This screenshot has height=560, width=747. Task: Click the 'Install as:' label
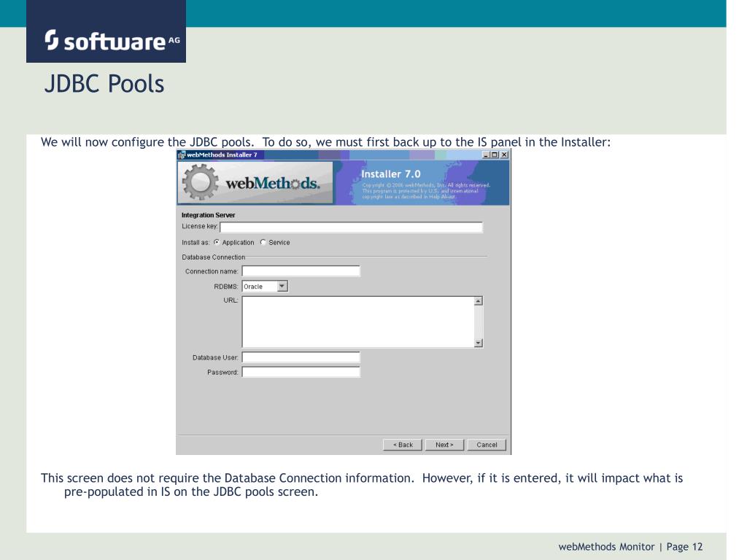(196, 242)
